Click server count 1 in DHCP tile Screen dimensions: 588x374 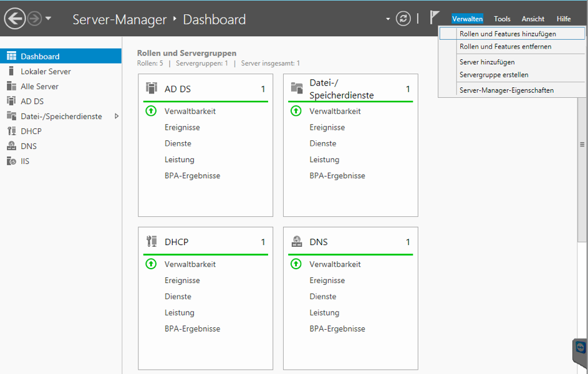(x=263, y=242)
